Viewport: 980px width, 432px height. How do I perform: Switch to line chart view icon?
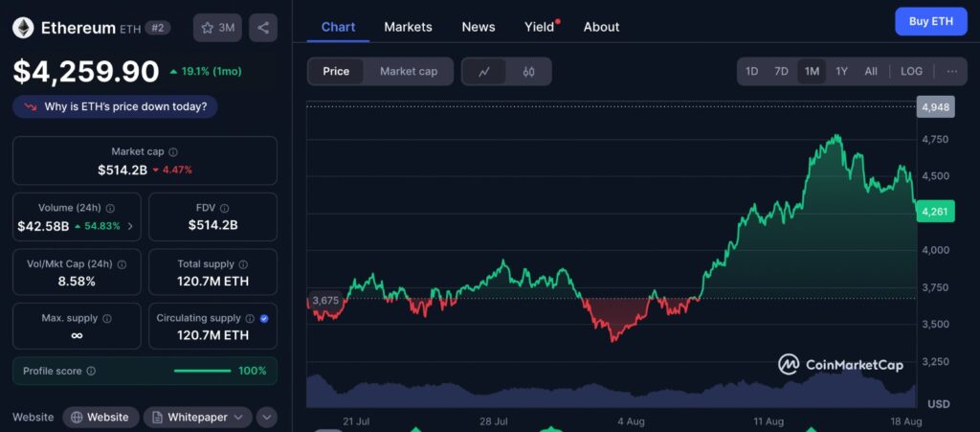click(483, 71)
